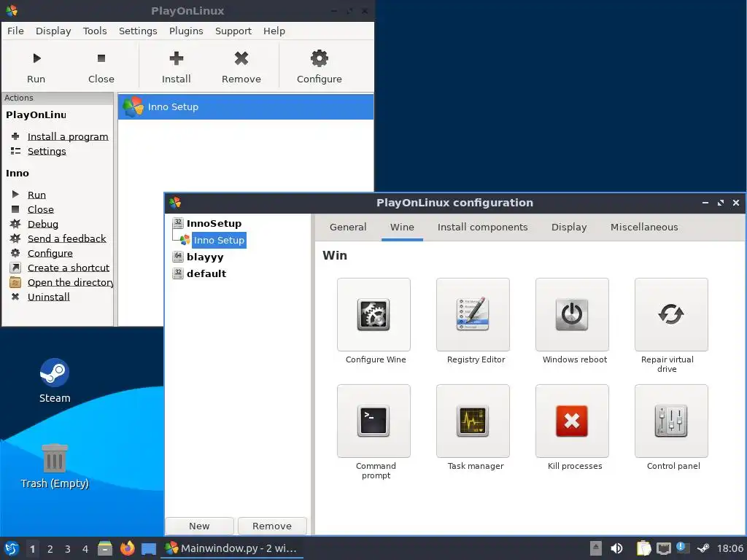Click Create a shortcut link
The image size is (747, 560).
click(68, 268)
